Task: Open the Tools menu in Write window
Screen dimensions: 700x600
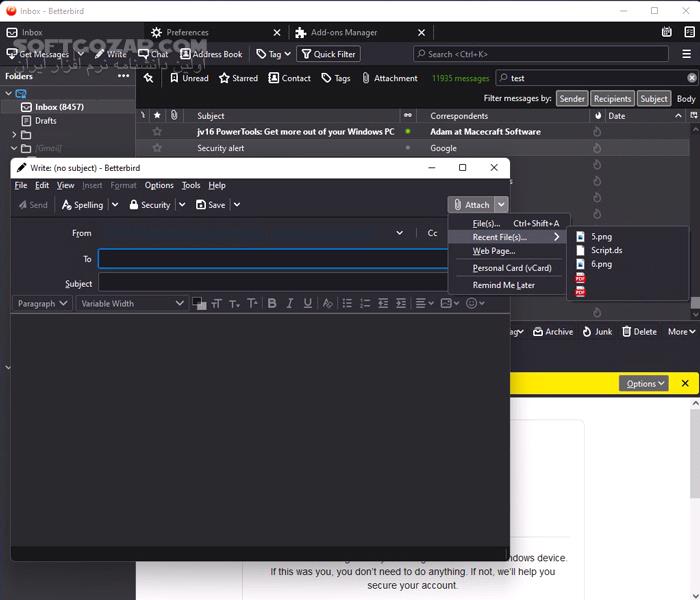Action: tap(191, 185)
